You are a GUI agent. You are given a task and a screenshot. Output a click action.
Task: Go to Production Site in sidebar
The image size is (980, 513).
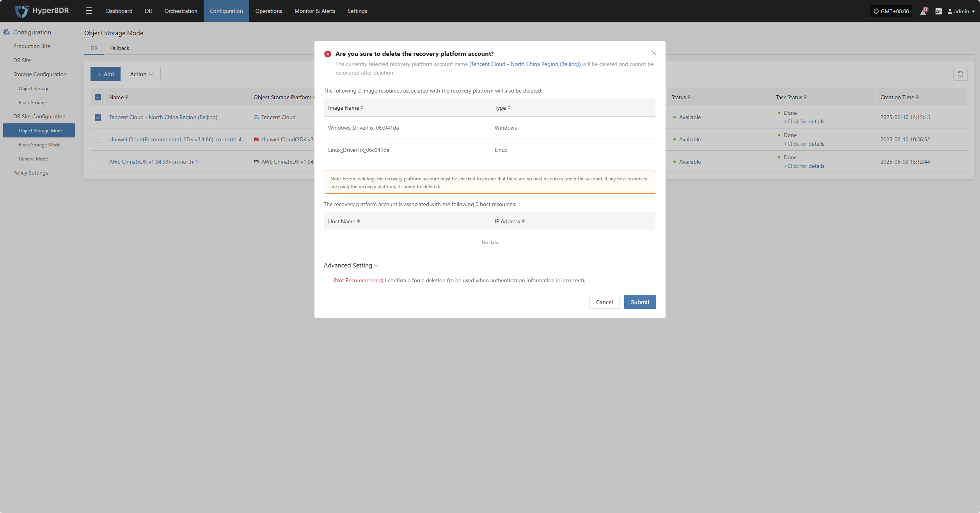[32, 46]
